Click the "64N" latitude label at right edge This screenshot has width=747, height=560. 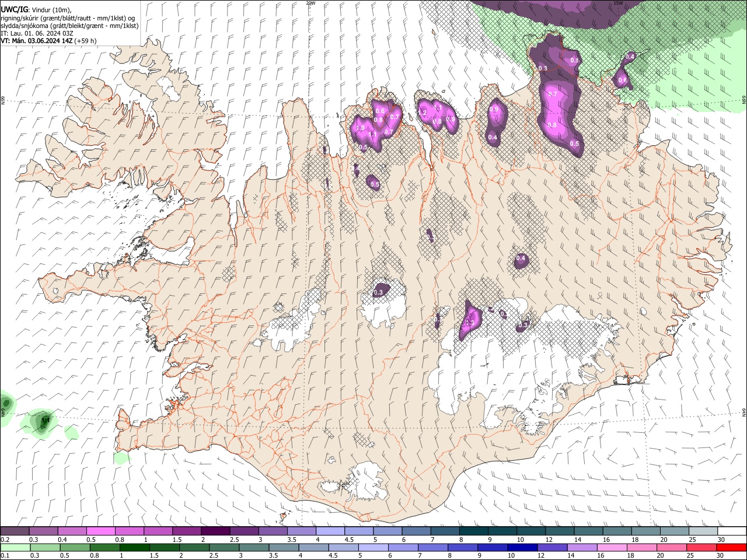744,412
